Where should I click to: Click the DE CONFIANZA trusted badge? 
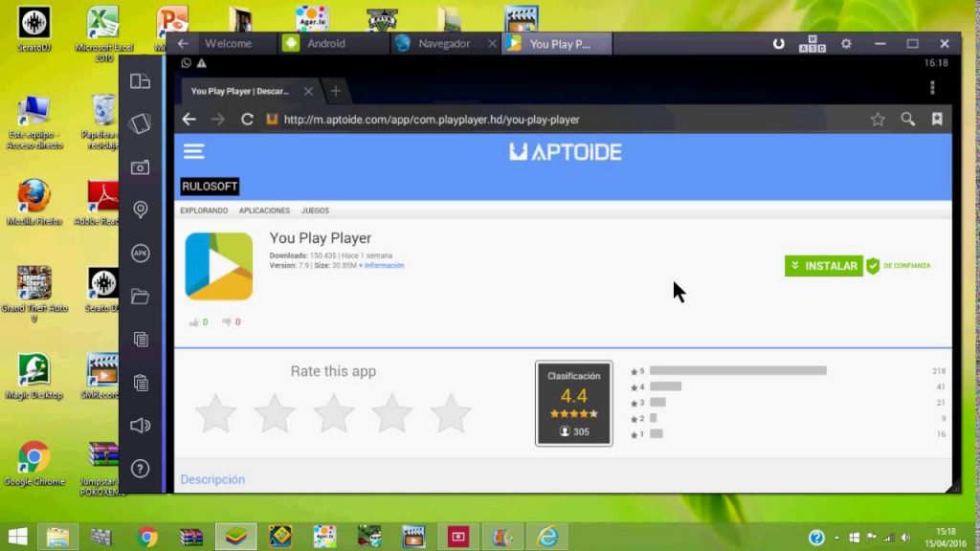click(899, 266)
